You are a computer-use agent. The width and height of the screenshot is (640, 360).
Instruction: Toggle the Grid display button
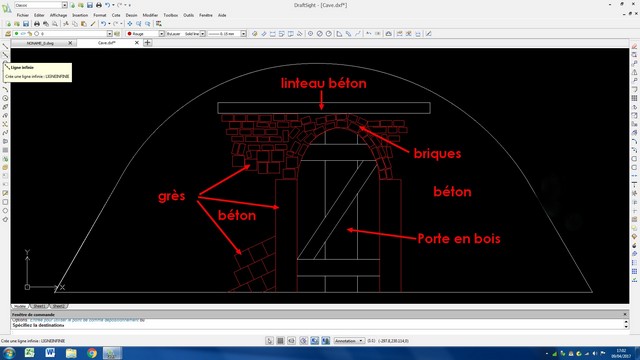tap(280, 340)
